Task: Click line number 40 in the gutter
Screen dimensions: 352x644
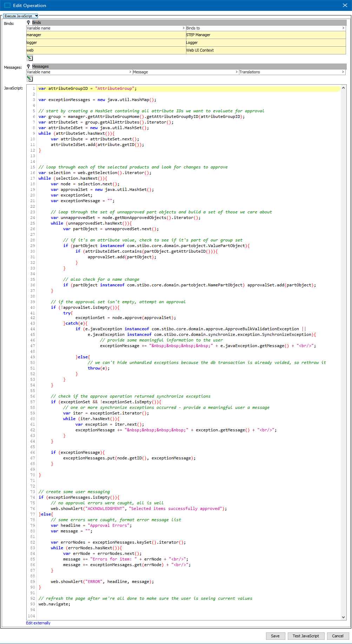Action: point(33,307)
